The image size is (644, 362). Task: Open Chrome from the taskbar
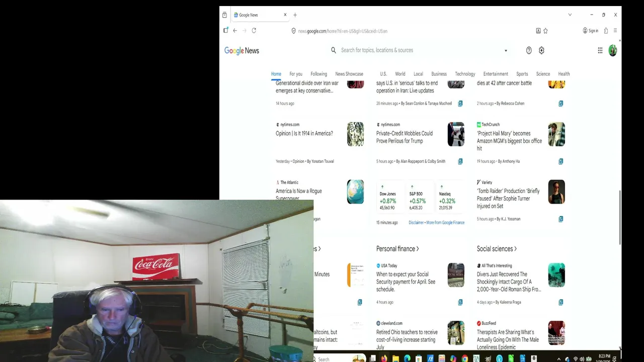465,358
